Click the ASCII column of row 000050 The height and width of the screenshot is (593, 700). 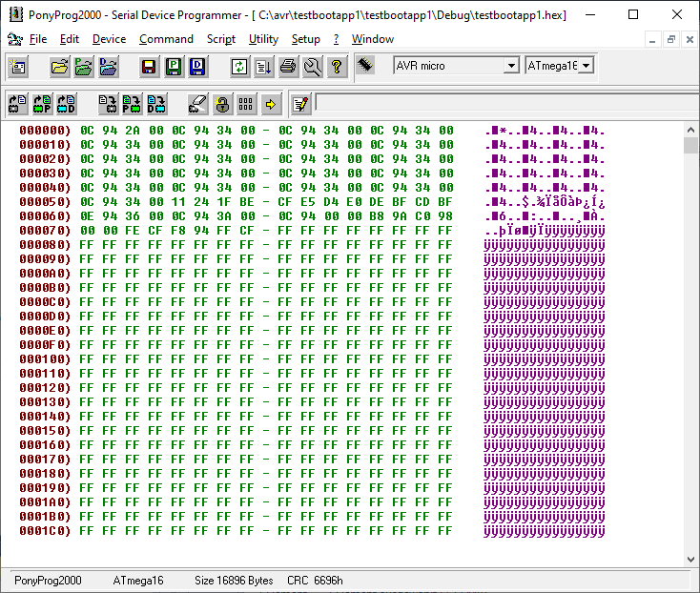point(545,202)
